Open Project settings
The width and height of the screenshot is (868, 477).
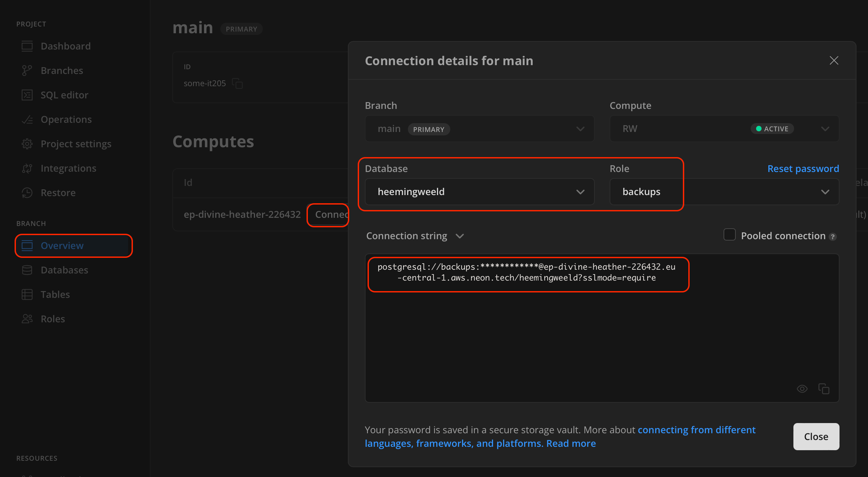pyautogui.click(x=76, y=144)
